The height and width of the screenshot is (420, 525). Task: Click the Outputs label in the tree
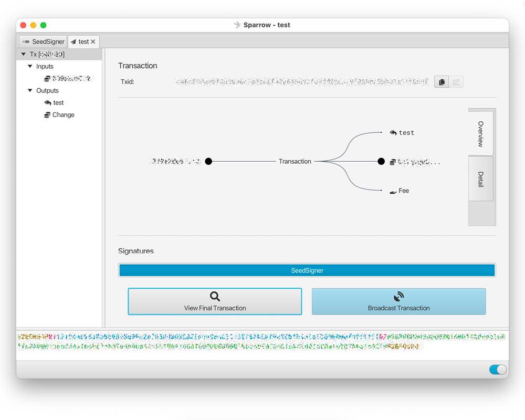tap(47, 90)
